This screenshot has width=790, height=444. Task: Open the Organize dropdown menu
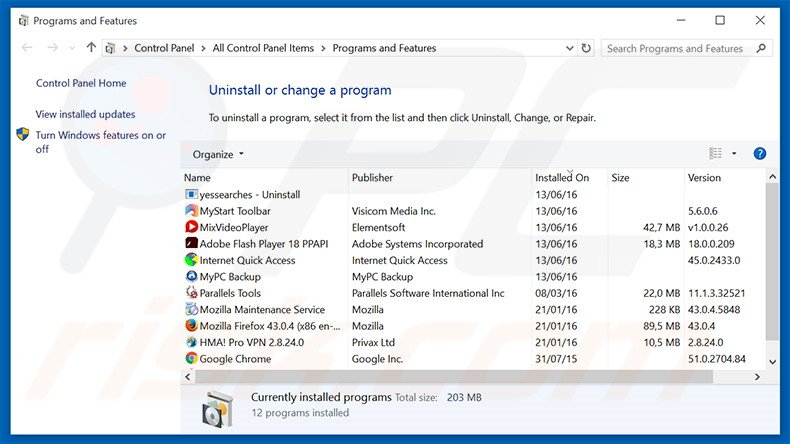(x=218, y=154)
